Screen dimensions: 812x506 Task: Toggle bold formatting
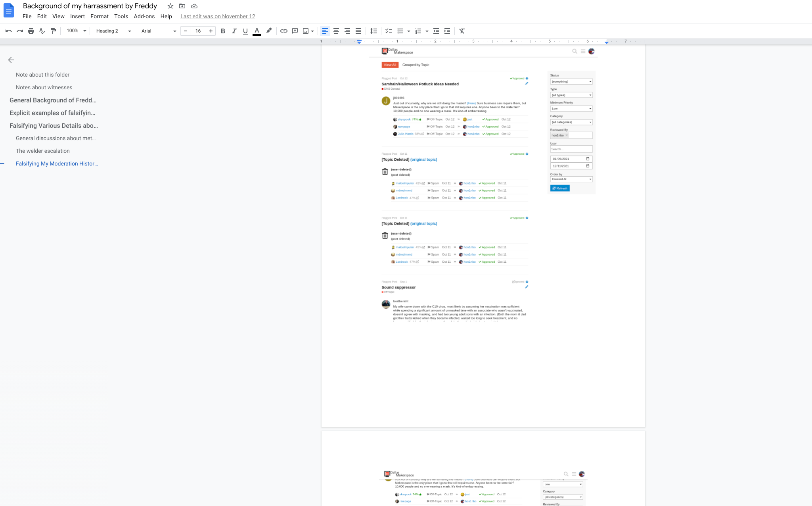[x=223, y=31]
